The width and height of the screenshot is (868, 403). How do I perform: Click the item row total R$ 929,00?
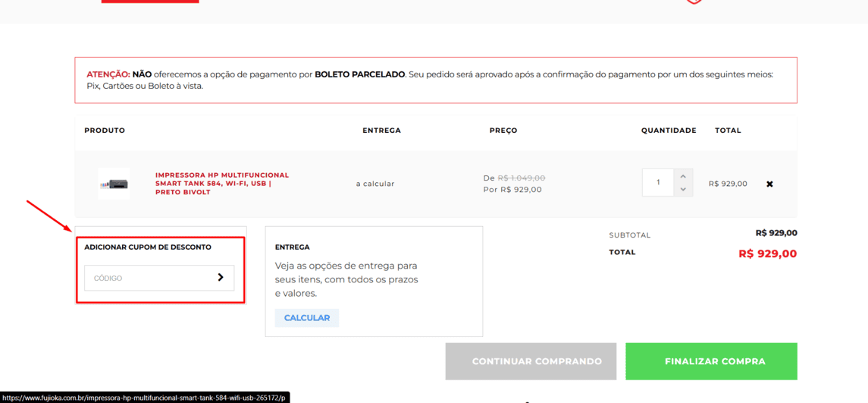pyautogui.click(x=728, y=184)
